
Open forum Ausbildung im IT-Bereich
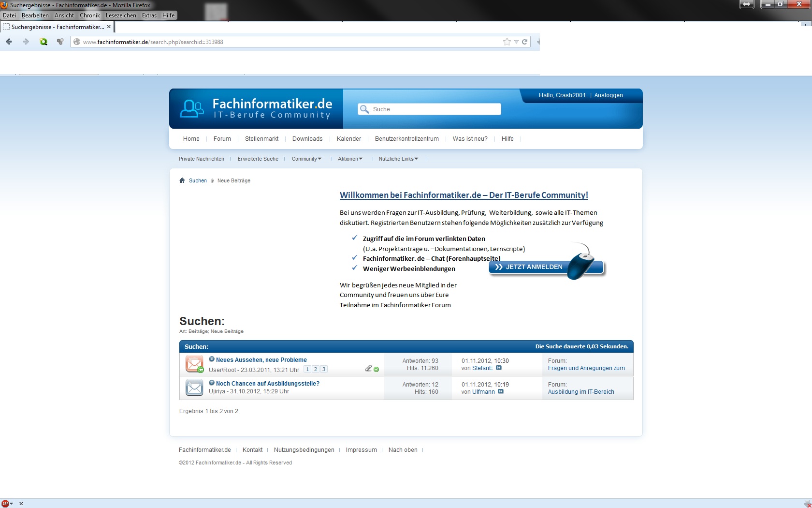tap(581, 392)
